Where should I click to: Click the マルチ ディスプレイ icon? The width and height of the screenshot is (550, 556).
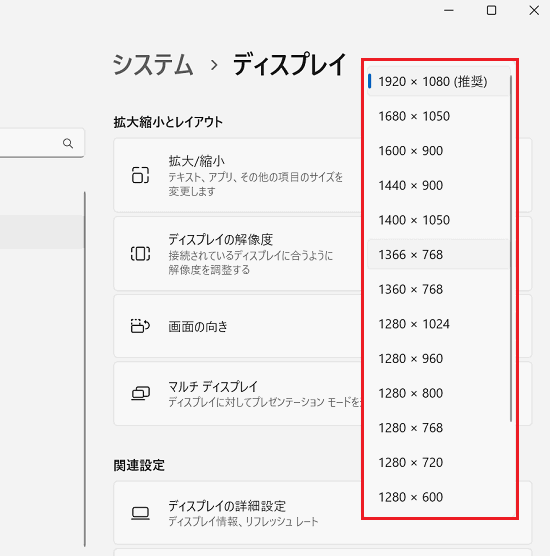[140, 393]
